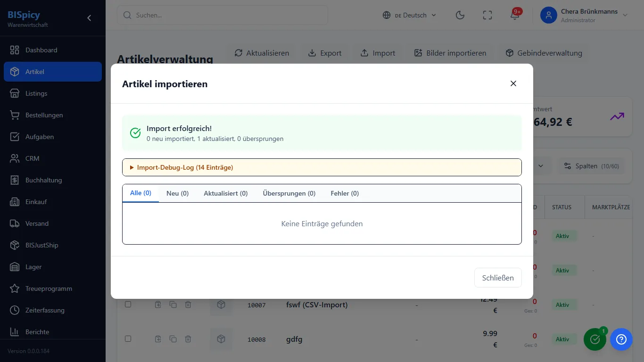The width and height of the screenshot is (644, 362).
Task: Focus the Suchen search field
Action: (223, 15)
